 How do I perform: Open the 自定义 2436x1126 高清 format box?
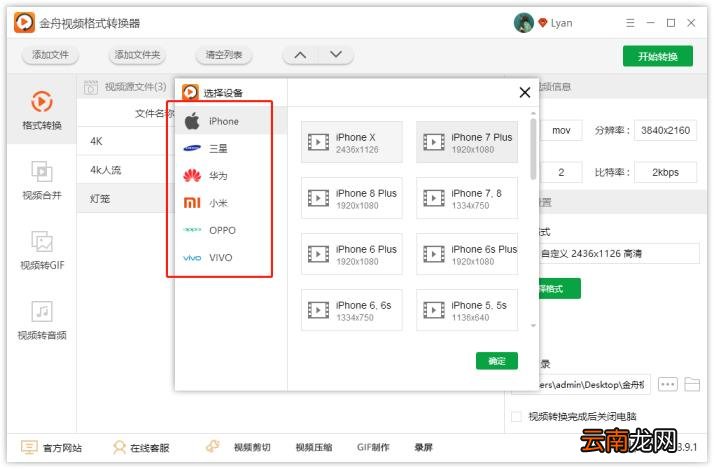tap(618, 254)
